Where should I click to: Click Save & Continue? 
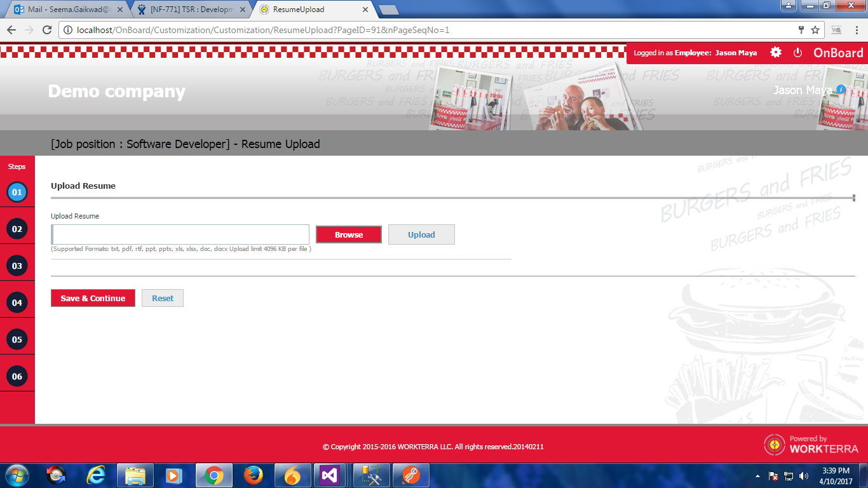pos(93,298)
